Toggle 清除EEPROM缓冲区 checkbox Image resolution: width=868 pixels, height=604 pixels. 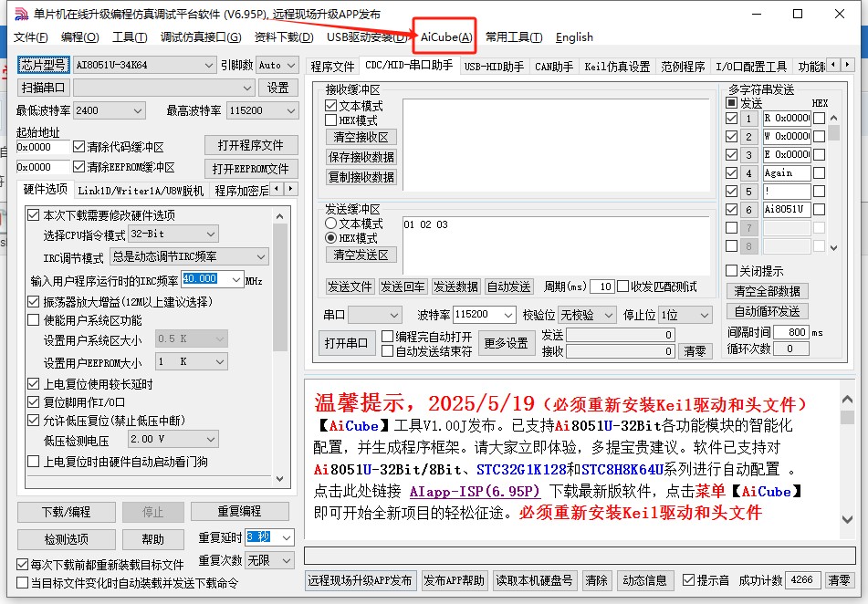(79, 167)
